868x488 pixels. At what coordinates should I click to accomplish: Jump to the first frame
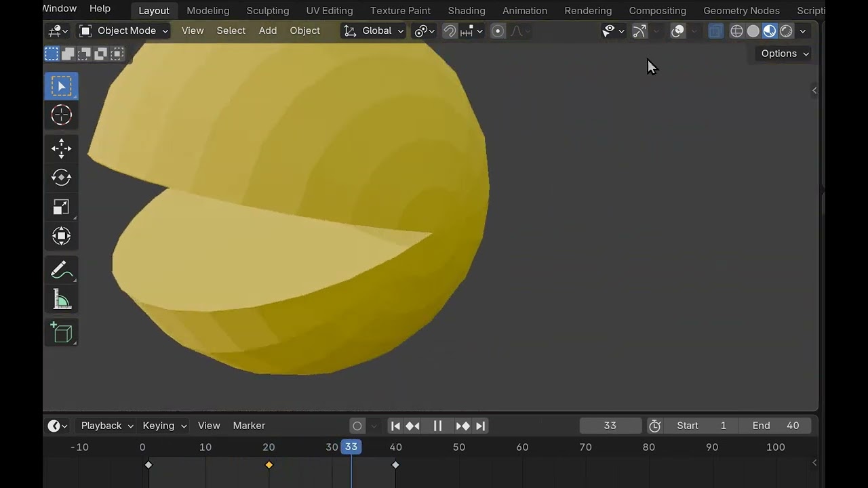[x=395, y=426]
